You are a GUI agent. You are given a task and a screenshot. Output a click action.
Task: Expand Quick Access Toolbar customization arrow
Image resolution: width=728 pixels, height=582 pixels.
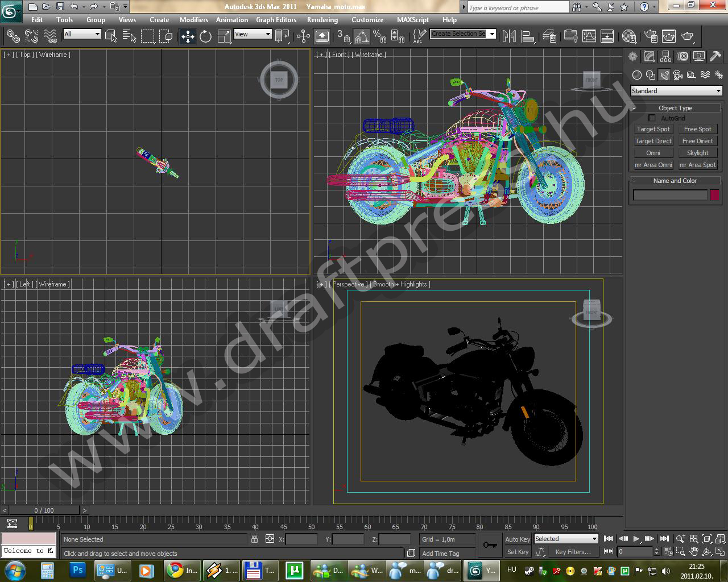(x=125, y=7)
